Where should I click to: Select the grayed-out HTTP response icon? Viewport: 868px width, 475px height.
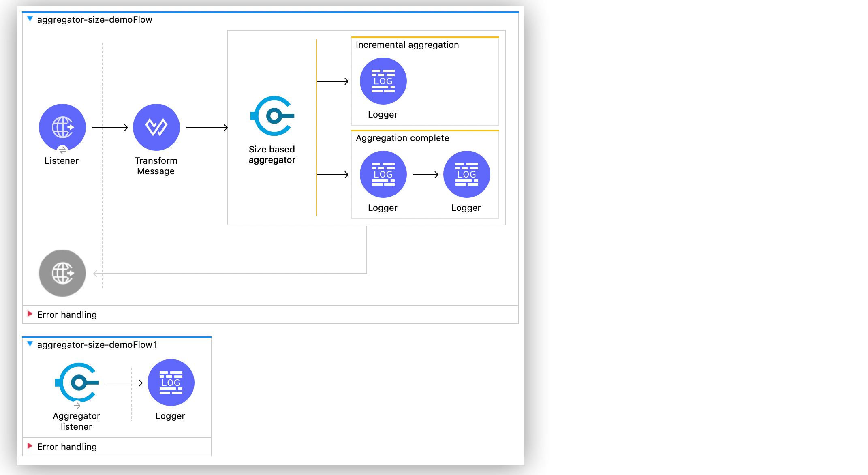click(x=62, y=273)
